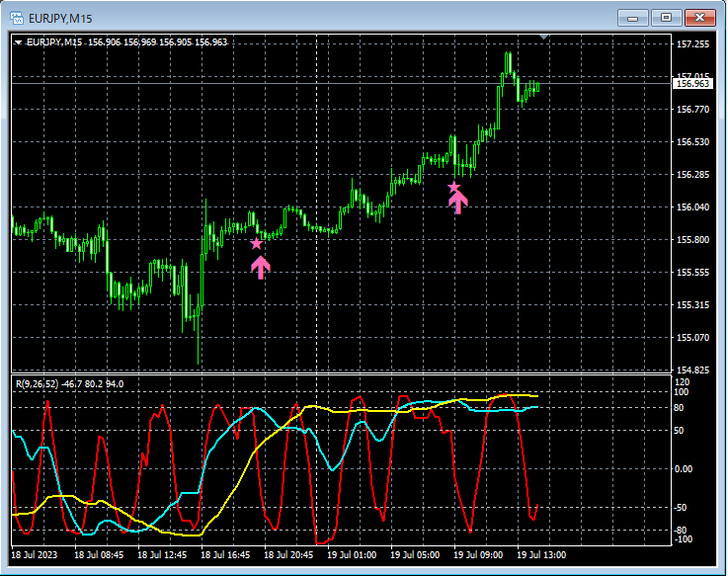
Task: Click the -50 level on indicator scale
Action: (x=681, y=508)
